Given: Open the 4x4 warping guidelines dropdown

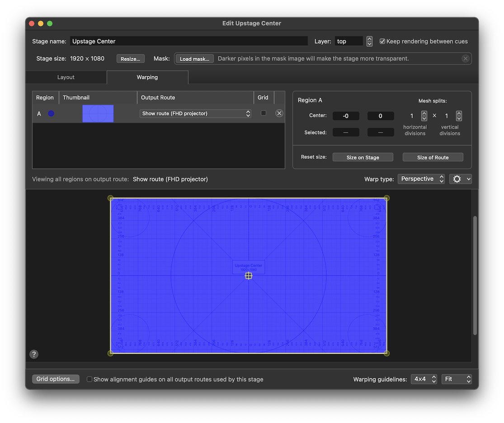Looking at the screenshot, I should point(423,379).
